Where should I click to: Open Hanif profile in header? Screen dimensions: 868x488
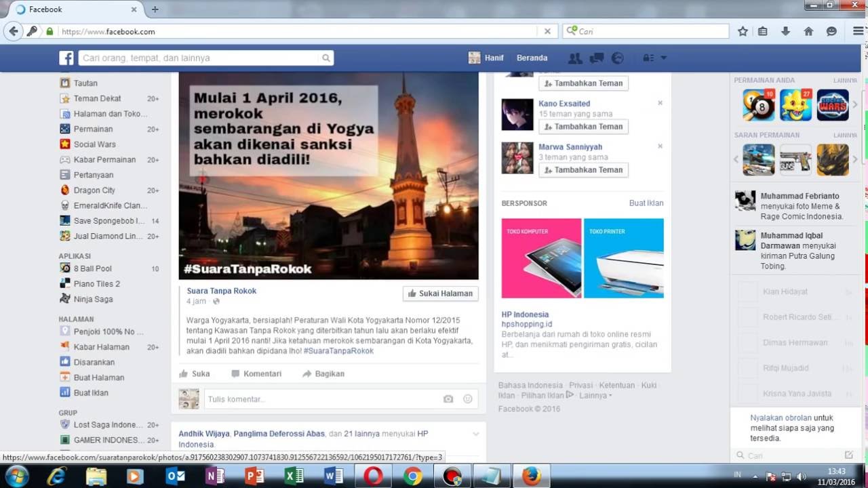[x=486, y=58]
